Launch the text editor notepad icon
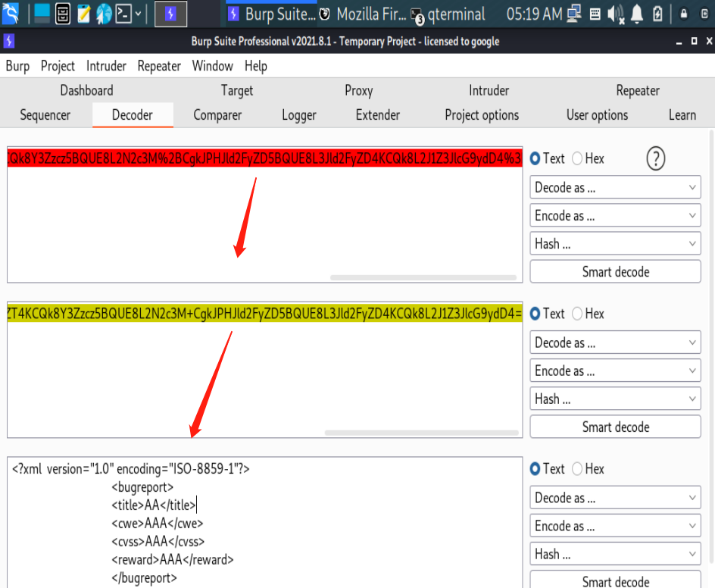 pyautogui.click(x=83, y=14)
